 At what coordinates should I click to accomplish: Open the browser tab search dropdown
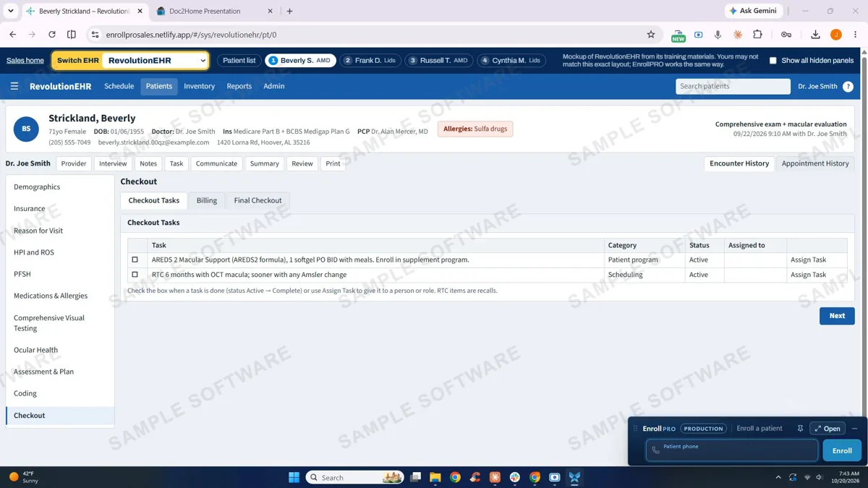(10, 11)
